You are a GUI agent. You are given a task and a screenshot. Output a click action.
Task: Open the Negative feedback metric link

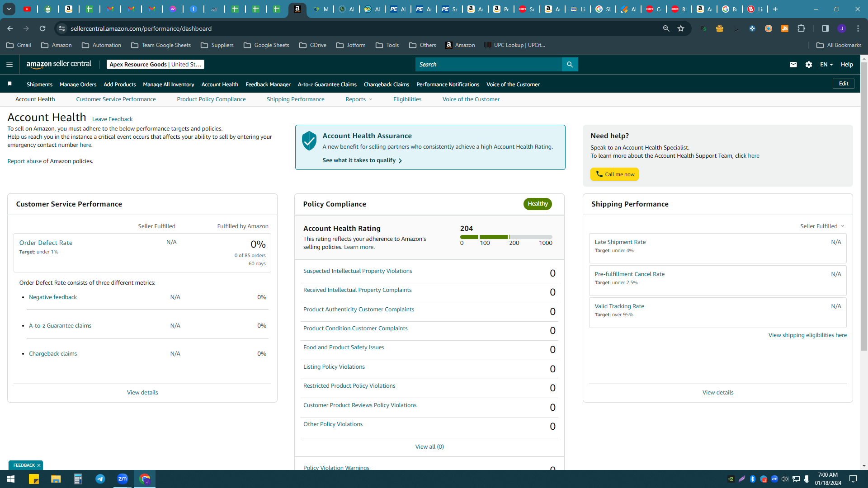(53, 297)
